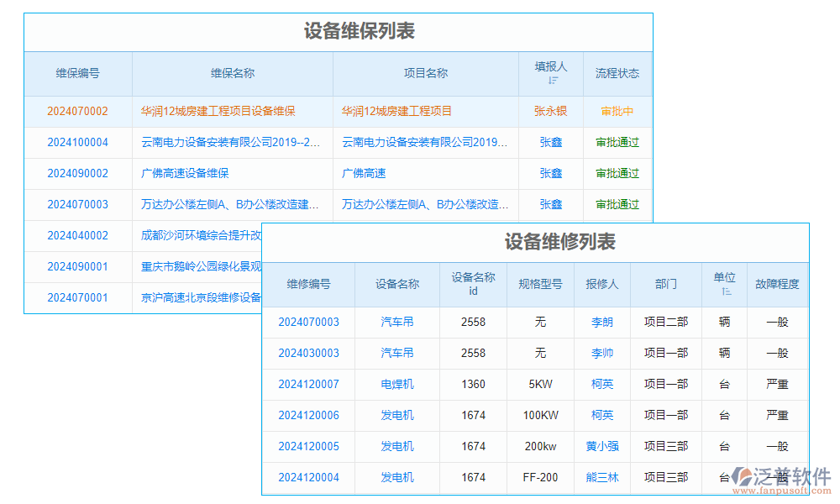Image resolution: width=840 pixels, height=504 pixels.
Task: Click 审批通过 status on row 2024100004
Action: pos(617,142)
